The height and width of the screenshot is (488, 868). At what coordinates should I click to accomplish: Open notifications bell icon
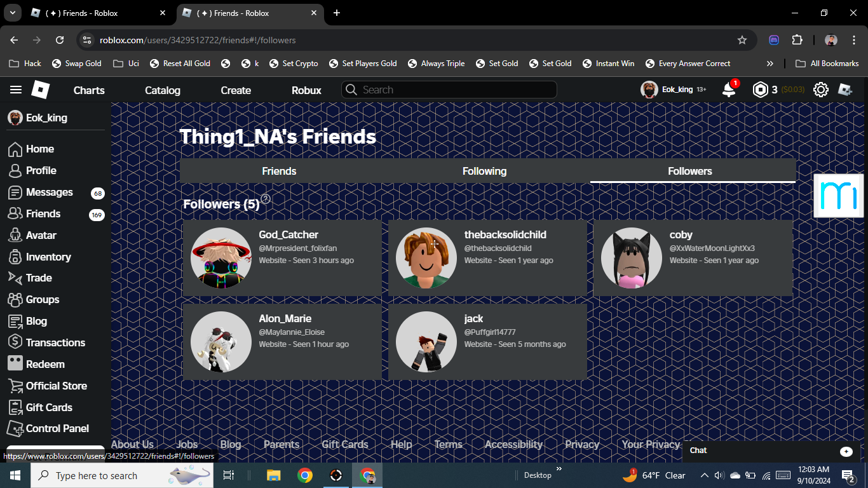click(729, 90)
